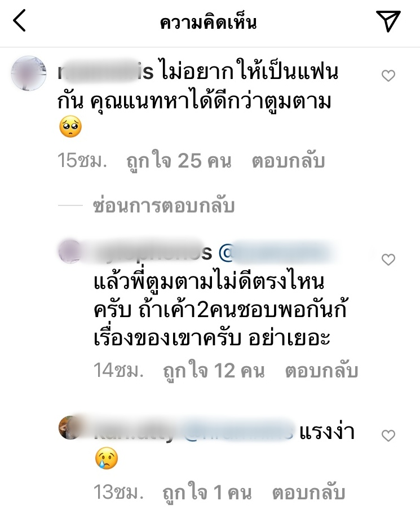Viewport: 420px width, 527px height.
Task: Open the blue @mention in the แรงง่า reply
Action: point(237,431)
